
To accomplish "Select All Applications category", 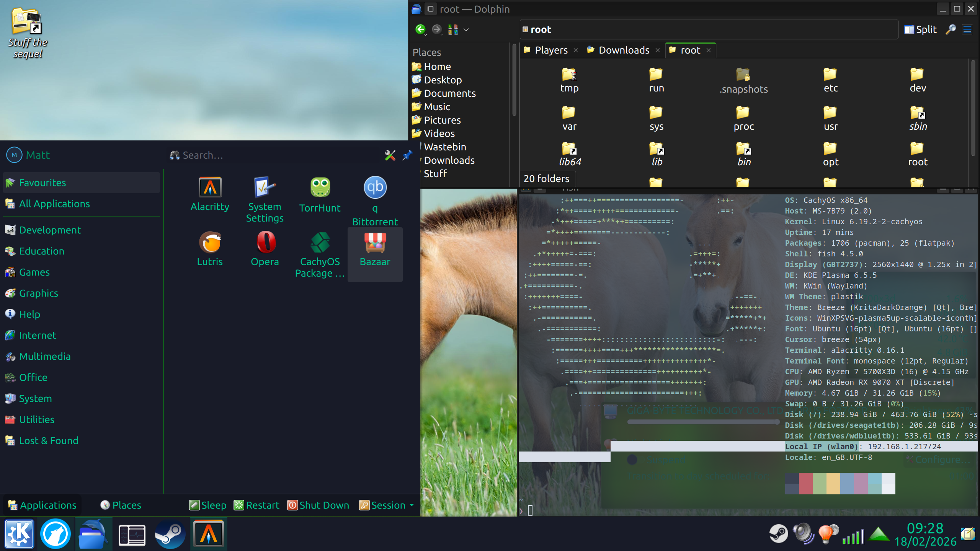I will (54, 204).
